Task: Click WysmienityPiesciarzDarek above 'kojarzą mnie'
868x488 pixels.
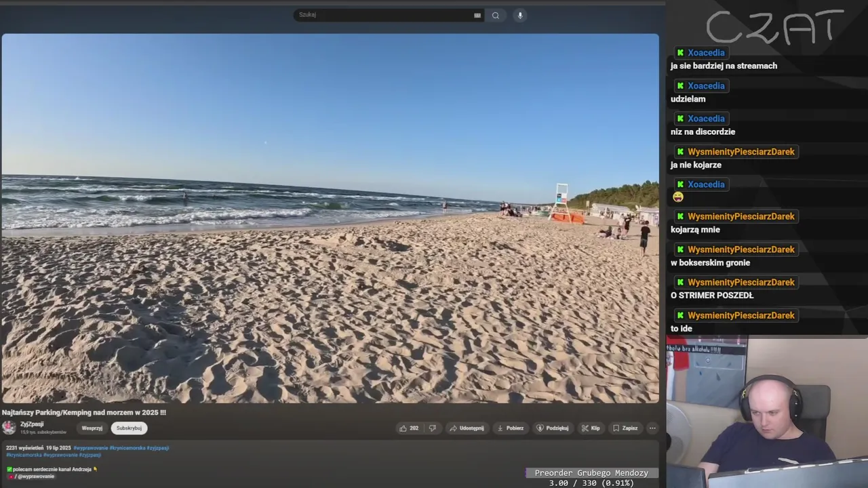Action: (x=741, y=217)
